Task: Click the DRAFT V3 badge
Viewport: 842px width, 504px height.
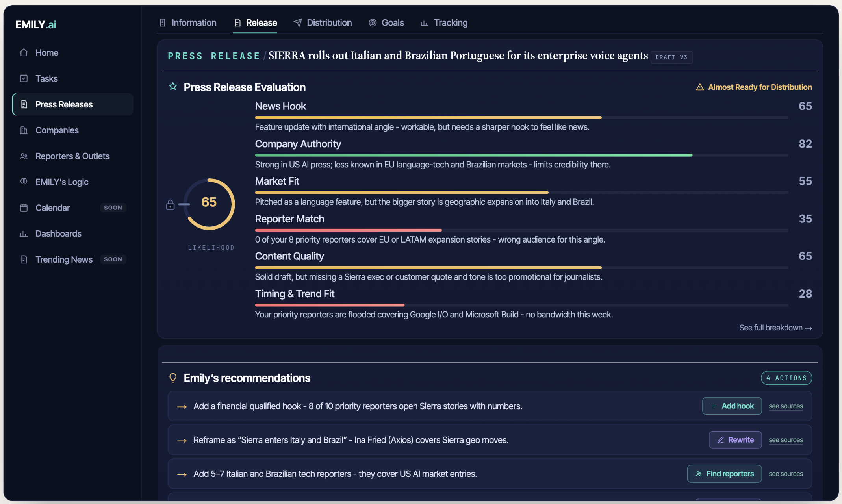Action: coord(671,57)
